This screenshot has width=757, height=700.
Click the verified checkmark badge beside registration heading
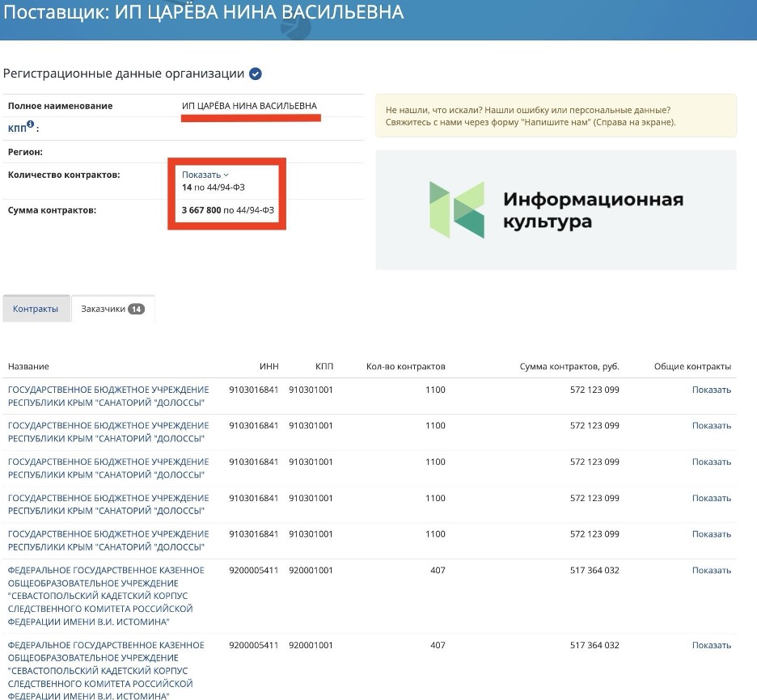click(256, 74)
